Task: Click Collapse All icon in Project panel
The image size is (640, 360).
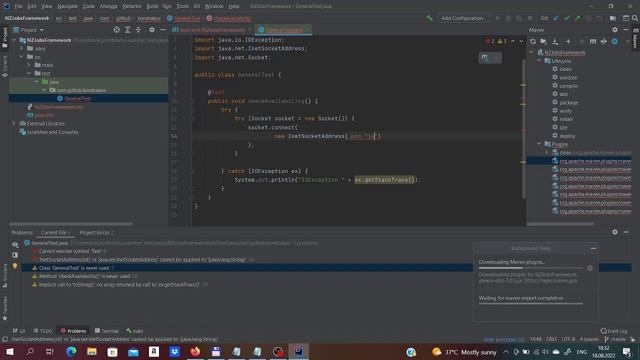Action: coord(138,30)
